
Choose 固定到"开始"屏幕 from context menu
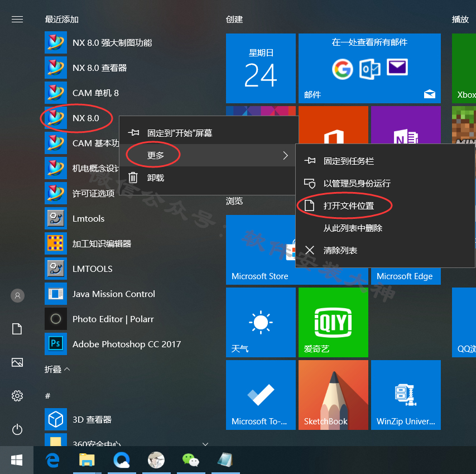(x=209, y=133)
